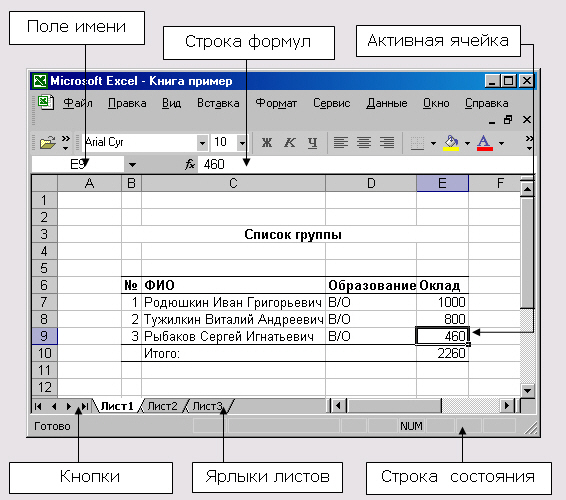Expand font size 10 dropdown
The height and width of the screenshot is (500, 566).
pos(242,143)
